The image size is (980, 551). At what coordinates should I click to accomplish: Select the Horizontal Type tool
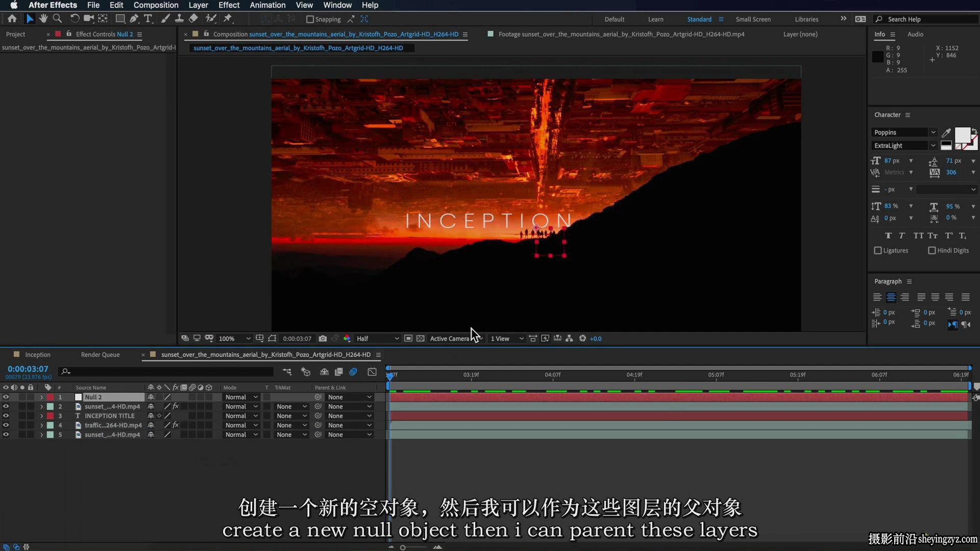click(148, 19)
